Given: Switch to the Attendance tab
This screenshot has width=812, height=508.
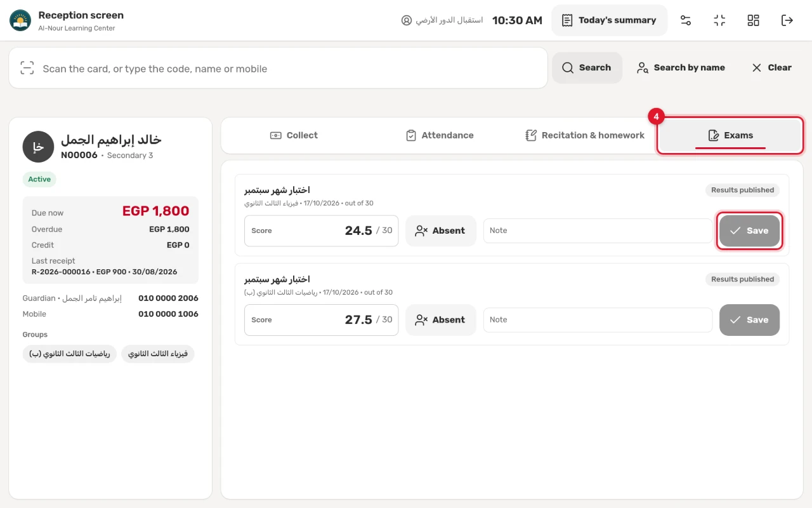Looking at the screenshot, I should (439, 135).
